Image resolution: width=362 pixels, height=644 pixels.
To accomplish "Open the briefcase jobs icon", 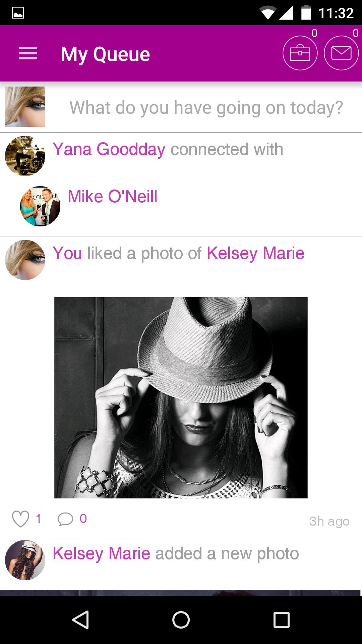I will 300,53.
